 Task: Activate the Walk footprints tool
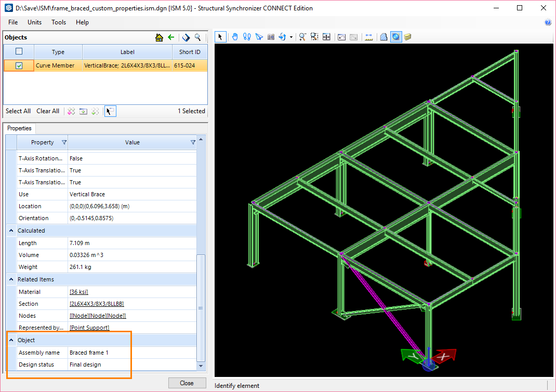pyautogui.click(x=247, y=37)
